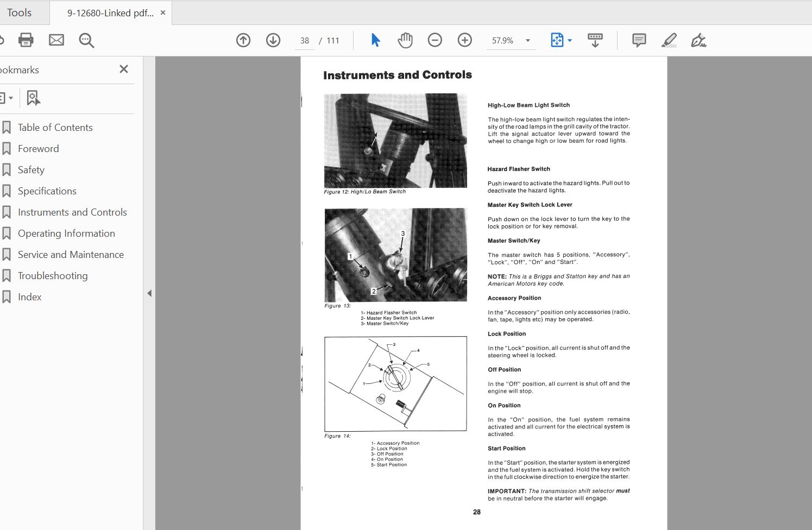Open Email document icon
The image size is (812, 530).
(56, 40)
